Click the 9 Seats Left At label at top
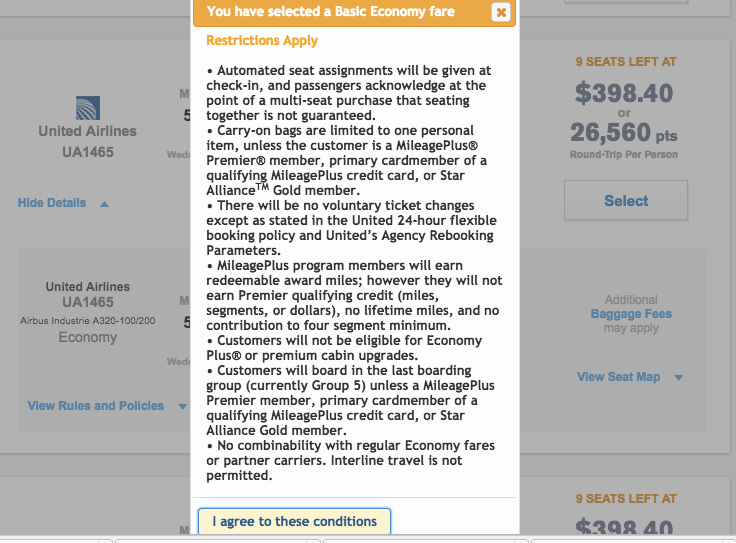 (x=626, y=62)
